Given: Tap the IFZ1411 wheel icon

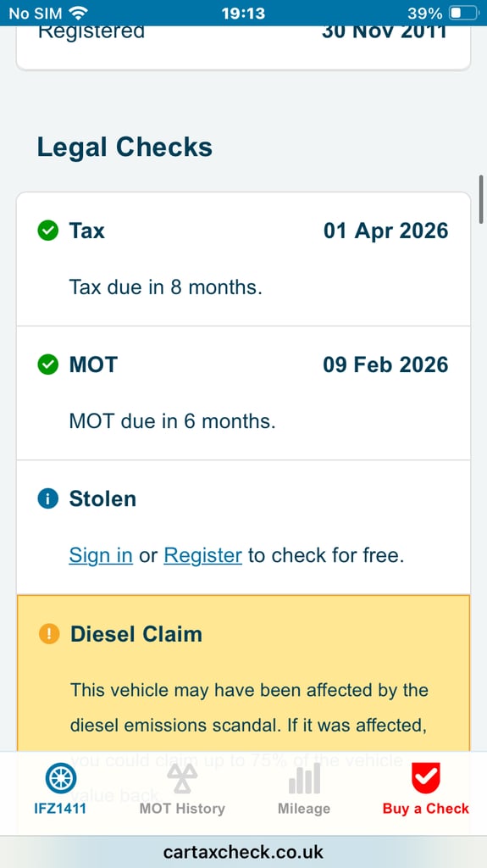Looking at the screenshot, I should 60,778.
